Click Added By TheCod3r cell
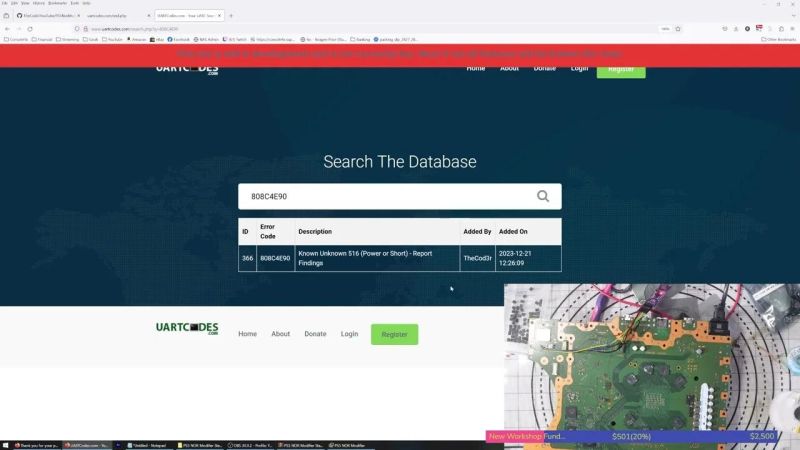This screenshot has height=450, width=800. click(x=477, y=258)
